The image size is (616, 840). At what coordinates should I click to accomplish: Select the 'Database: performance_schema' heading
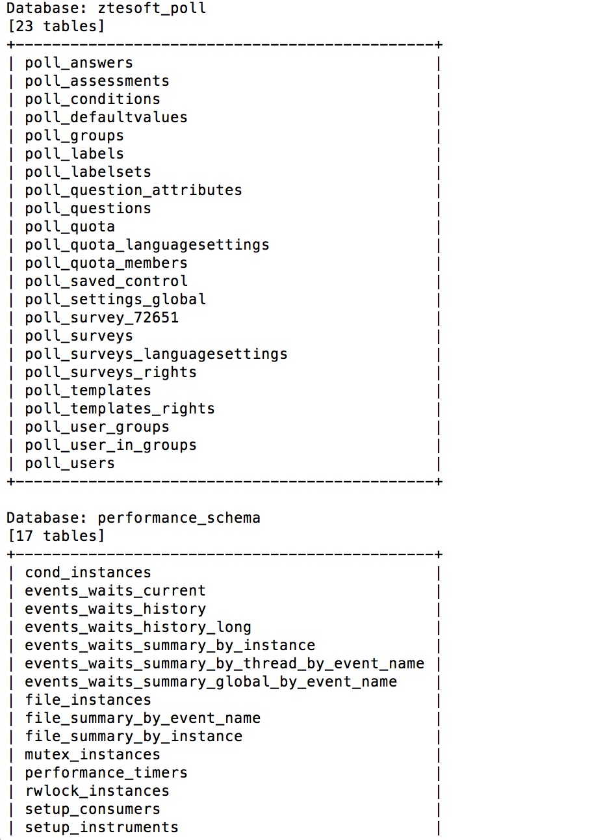[x=133, y=518]
